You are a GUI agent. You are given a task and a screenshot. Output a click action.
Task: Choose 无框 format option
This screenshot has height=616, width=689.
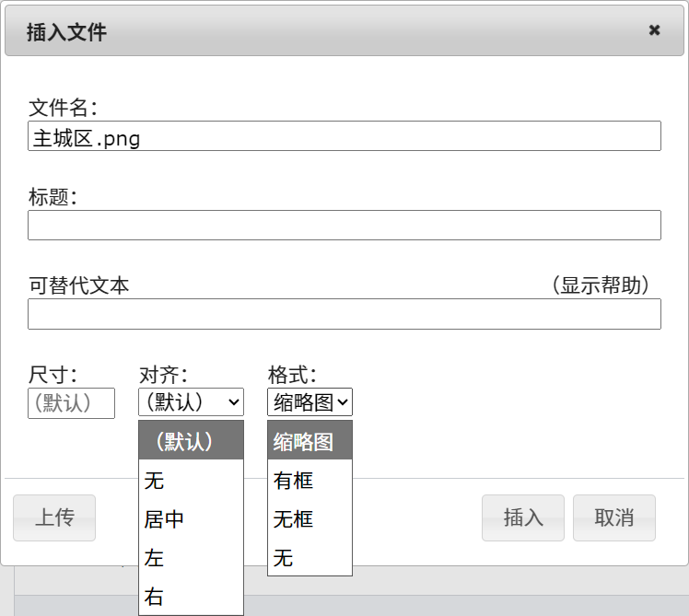tap(309, 519)
